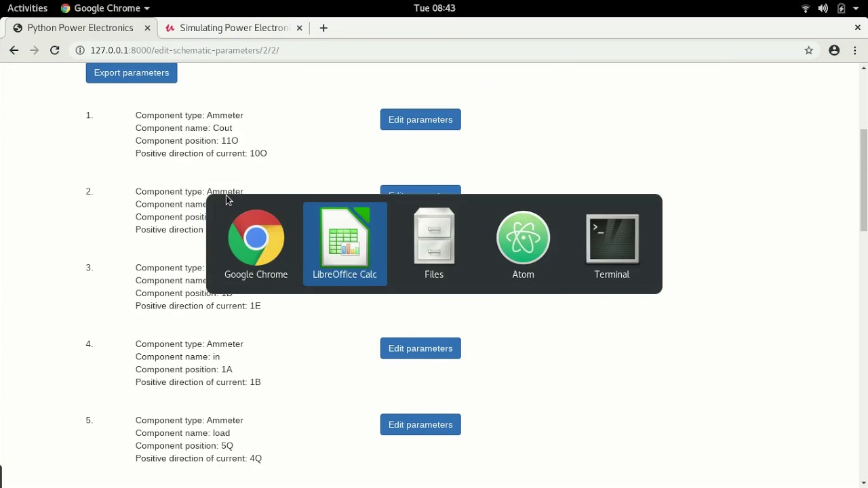Select text 'Component position: 5Q'

point(184,445)
